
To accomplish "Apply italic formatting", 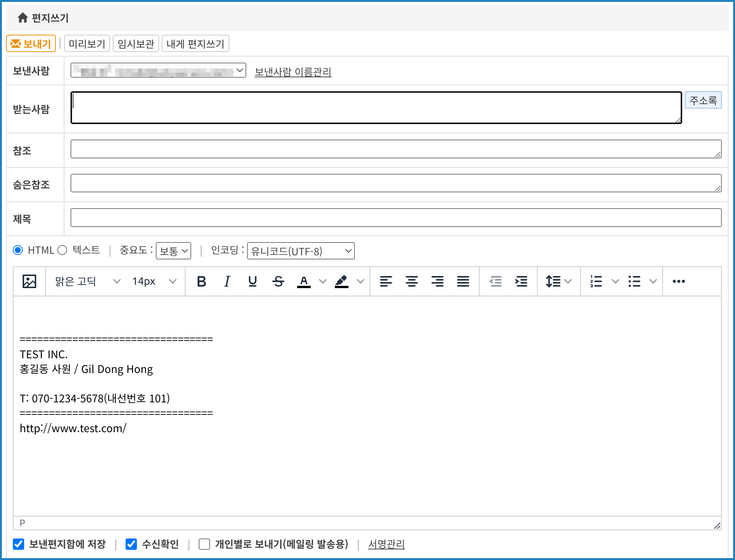I will (x=227, y=281).
